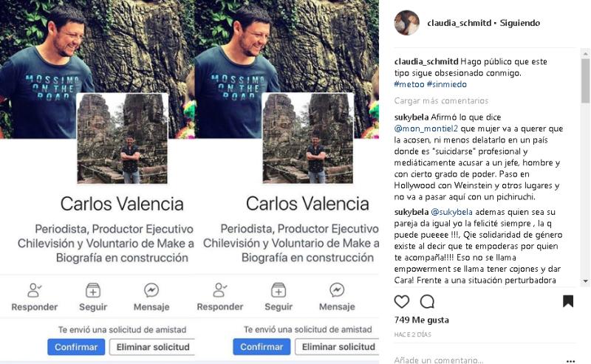
Task: Open the right Messenger Mensaje icon
Action: [x=337, y=290]
